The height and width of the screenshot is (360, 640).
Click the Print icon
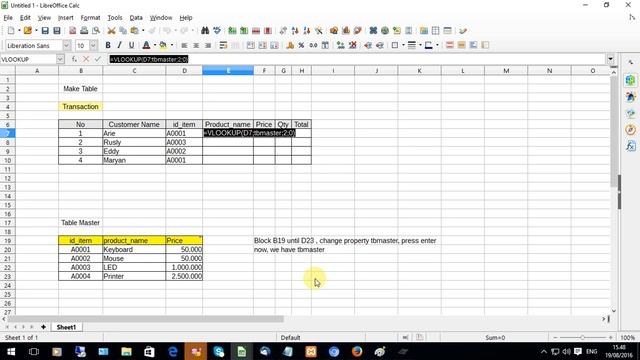[x=84, y=31]
